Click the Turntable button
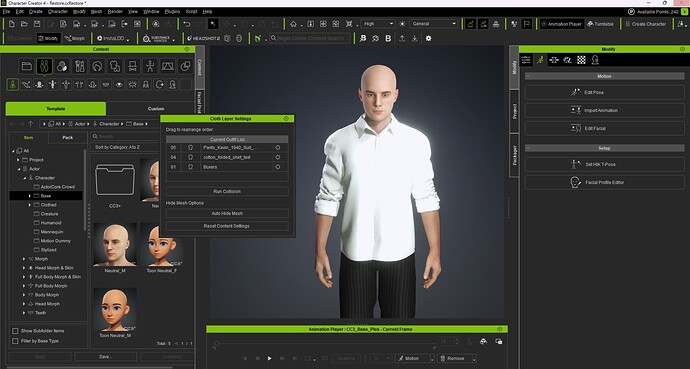The height and width of the screenshot is (369, 690). click(x=600, y=24)
